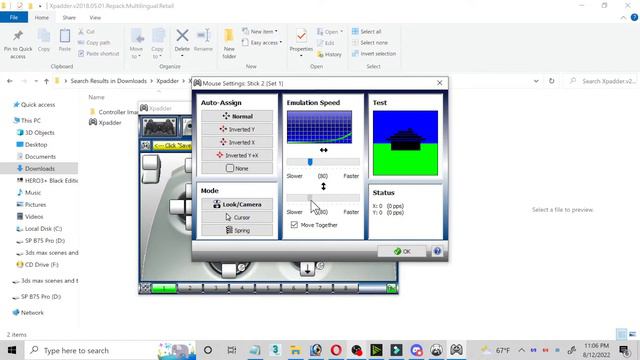Go back in File Explorer
This screenshot has width=640, height=360.
coord(10,81)
